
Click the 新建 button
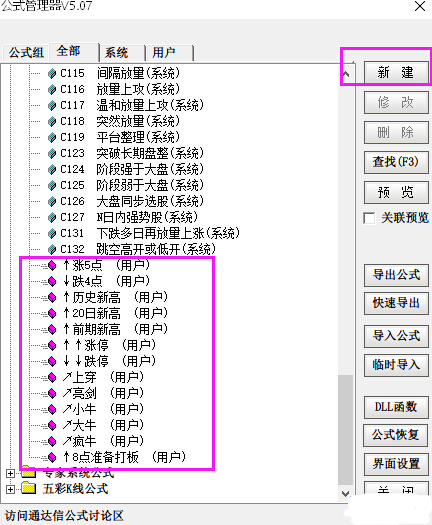pyautogui.click(x=396, y=72)
